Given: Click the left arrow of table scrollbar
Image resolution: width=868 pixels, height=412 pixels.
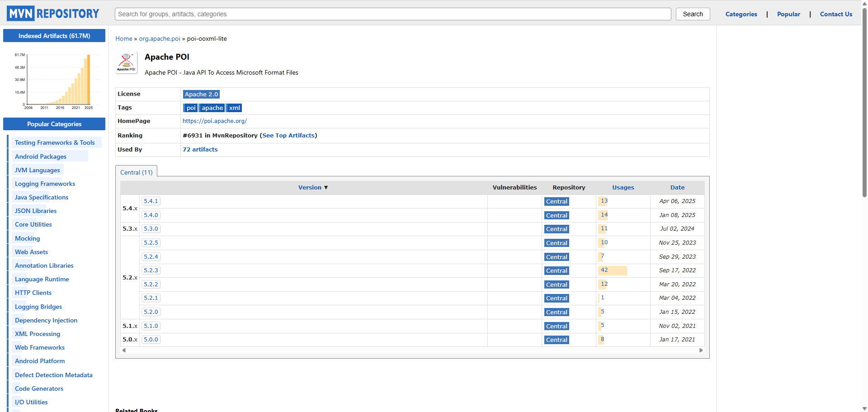Looking at the screenshot, I should pos(124,350).
